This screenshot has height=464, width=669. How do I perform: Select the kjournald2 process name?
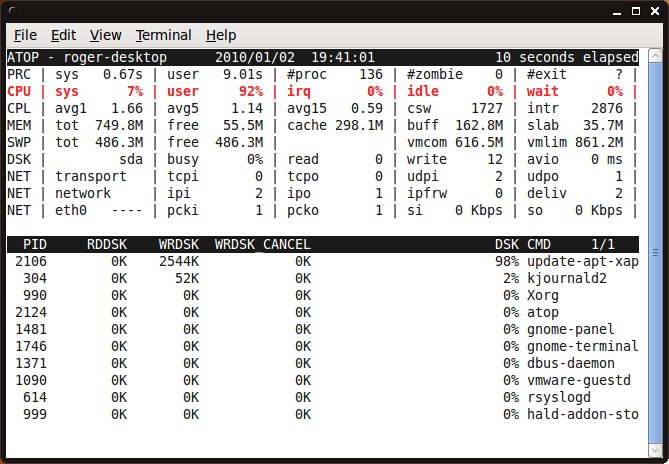pos(565,278)
